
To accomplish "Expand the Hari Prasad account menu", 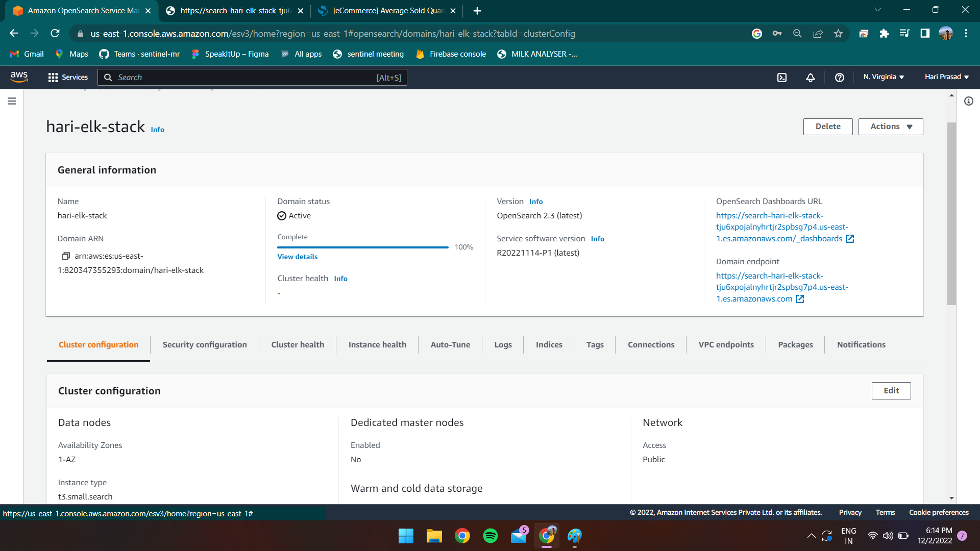I will 946,77.
